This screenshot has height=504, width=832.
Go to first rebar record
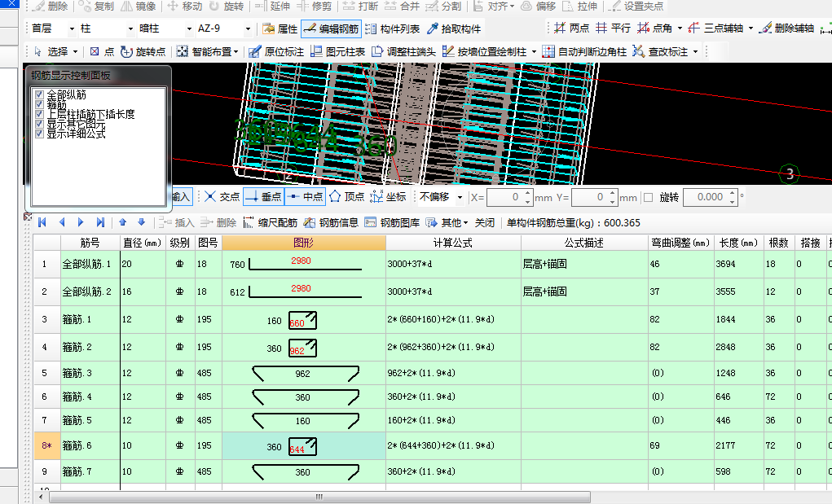[x=42, y=222]
